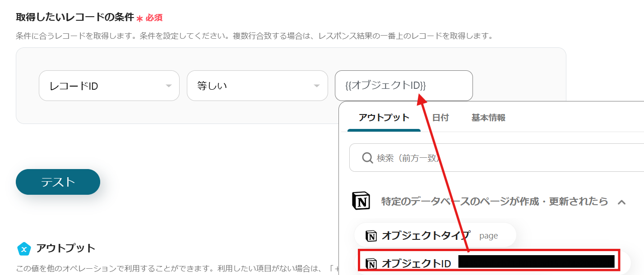Switch to the 日付 tab
Image resolution: width=644 pixels, height=275 pixels.
pos(440,118)
